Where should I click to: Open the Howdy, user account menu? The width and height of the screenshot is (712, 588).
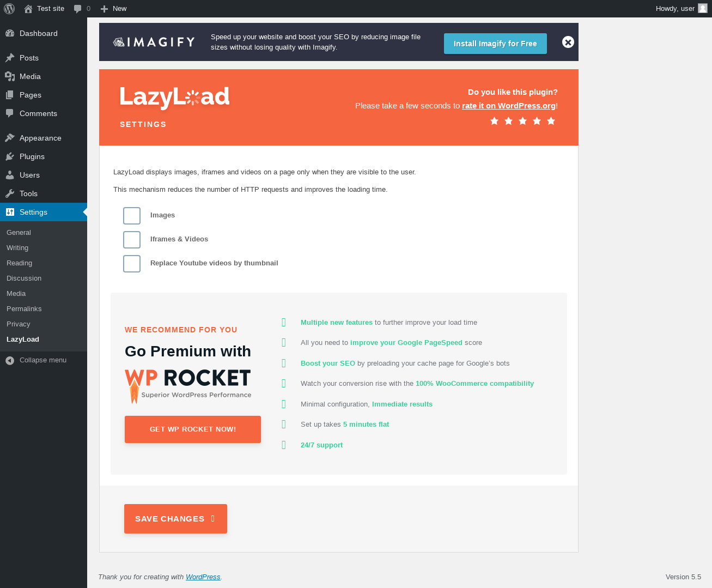pyautogui.click(x=681, y=9)
